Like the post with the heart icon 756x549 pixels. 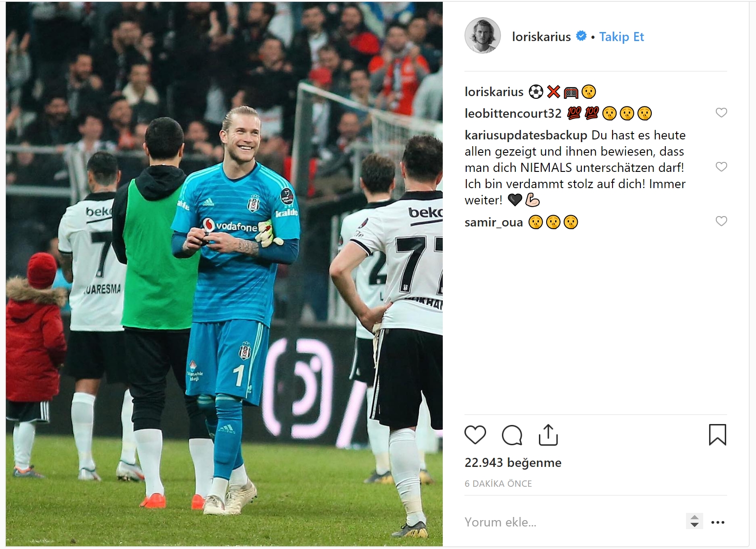tap(475, 435)
